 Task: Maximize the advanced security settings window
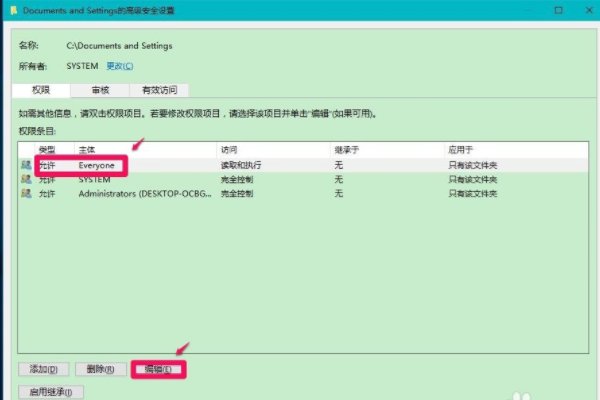point(559,10)
